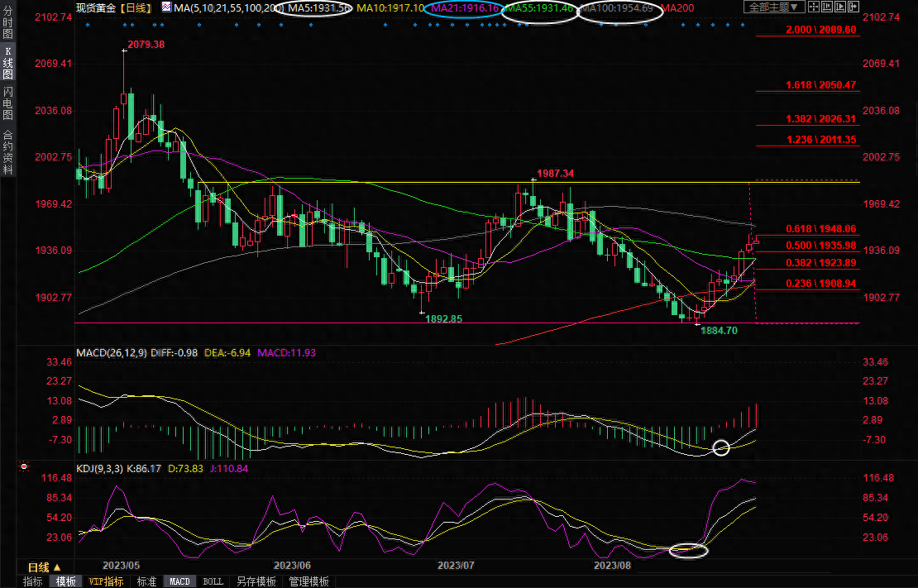The image size is (918, 588).
Task: Open 管理模板 to manage templates
Action: pyautogui.click(x=308, y=581)
